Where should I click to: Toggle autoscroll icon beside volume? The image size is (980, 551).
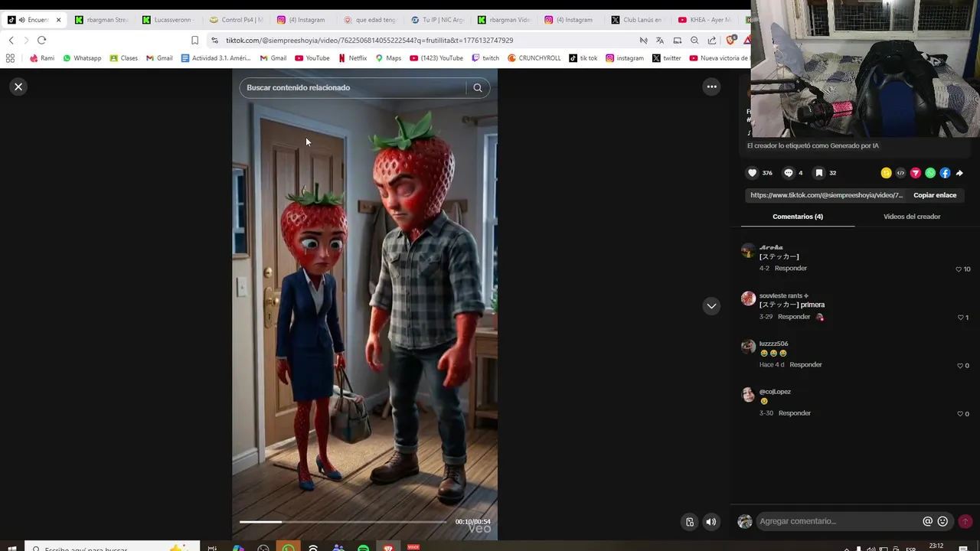pyautogui.click(x=690, y=522)
